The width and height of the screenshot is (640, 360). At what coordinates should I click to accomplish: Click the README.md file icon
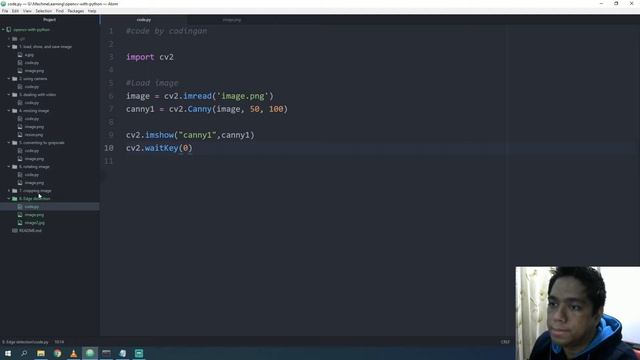(15, 231)
